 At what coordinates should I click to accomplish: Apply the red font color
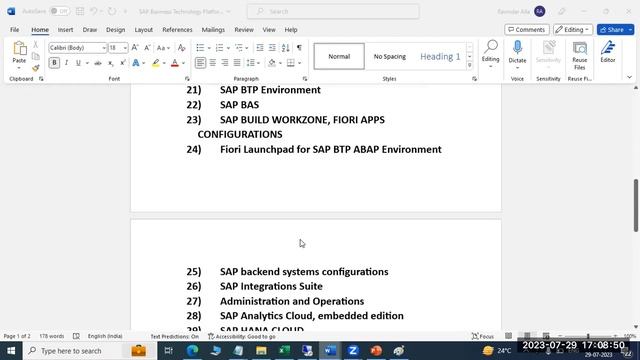click(x=175, y=63)
